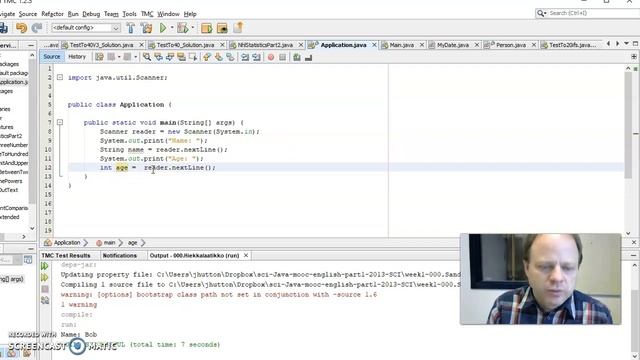Click the 'String name' code line
The width and height of the screenshot is (640, 360).
(x=164, y=149)
